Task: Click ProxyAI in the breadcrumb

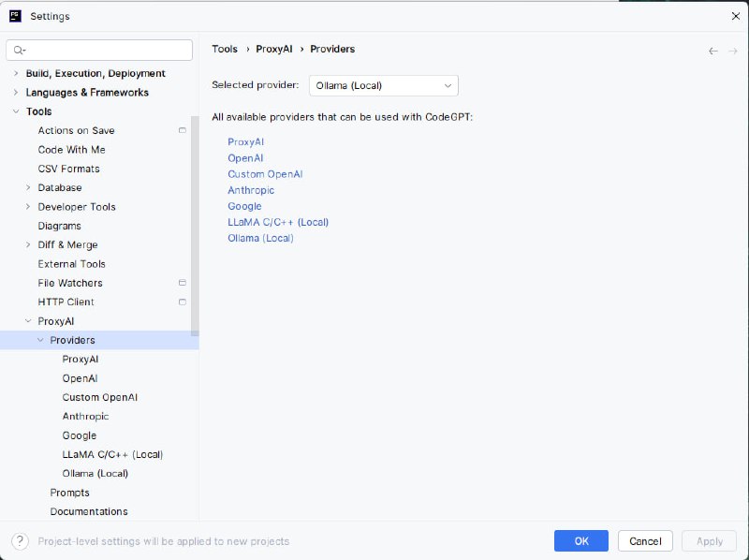Action: pos(274,49)
